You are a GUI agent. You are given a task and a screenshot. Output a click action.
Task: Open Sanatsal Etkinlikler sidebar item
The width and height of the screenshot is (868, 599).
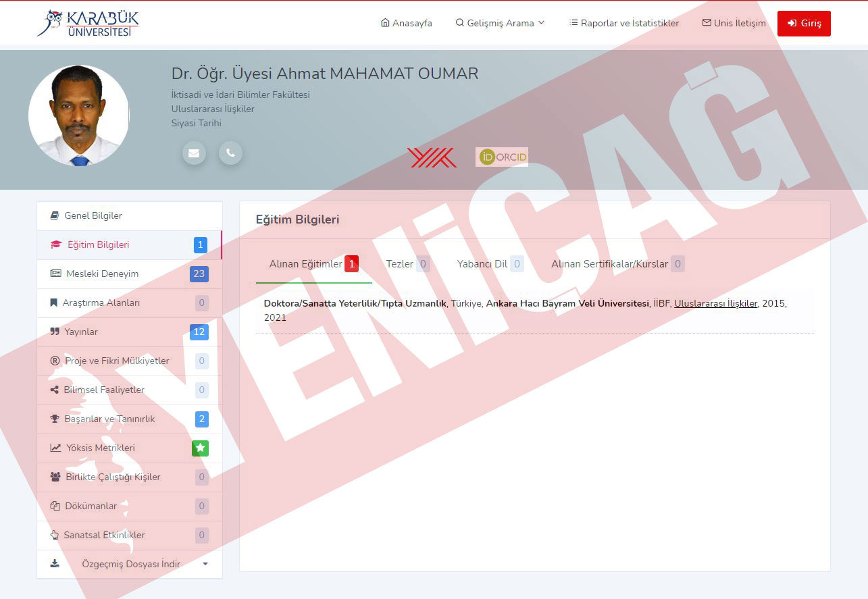pos(130,536)
